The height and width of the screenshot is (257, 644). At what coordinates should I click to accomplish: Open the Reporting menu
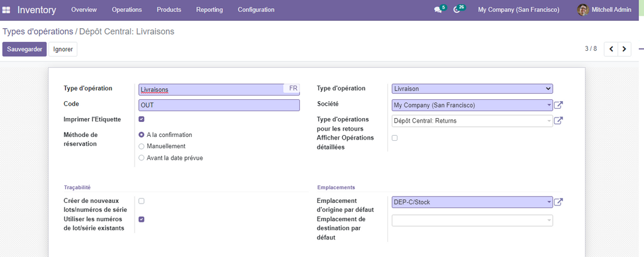(x=209, y=10)
